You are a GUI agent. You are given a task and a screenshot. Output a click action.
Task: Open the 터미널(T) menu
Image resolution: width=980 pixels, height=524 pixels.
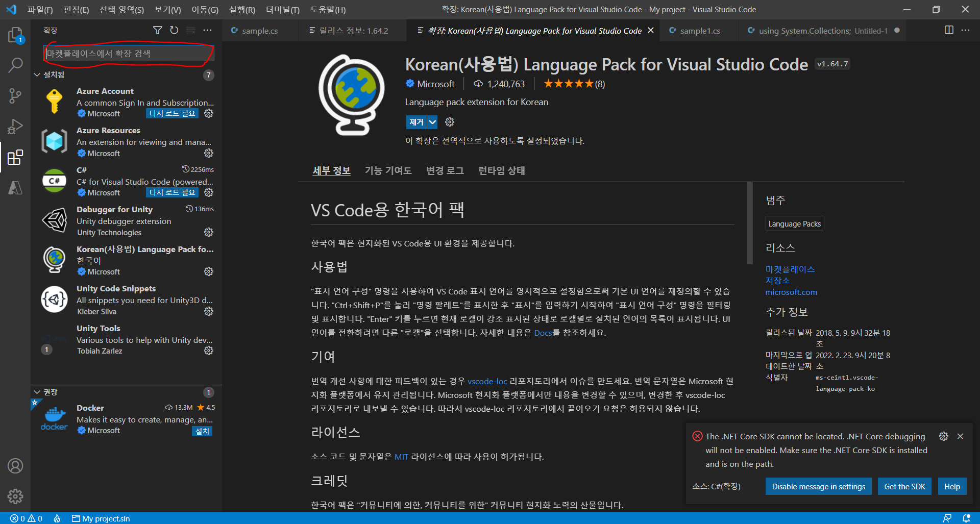pyautogui.click(x=283, y=10)
